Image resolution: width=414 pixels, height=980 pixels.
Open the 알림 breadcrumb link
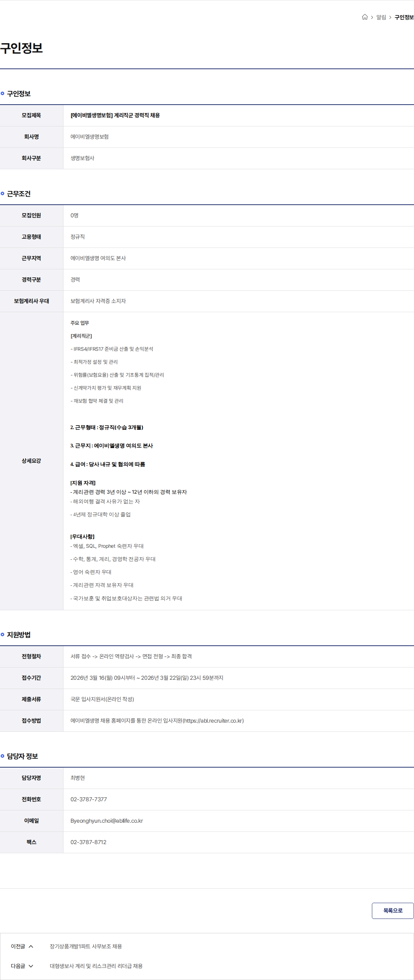381,18
